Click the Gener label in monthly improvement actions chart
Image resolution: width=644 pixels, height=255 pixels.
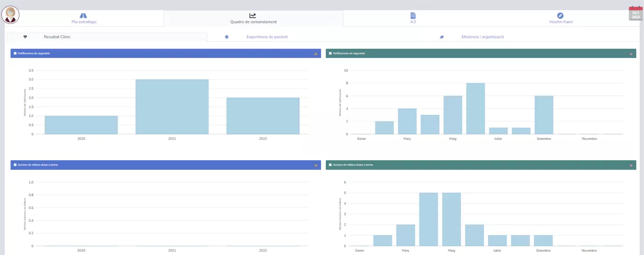361,250
